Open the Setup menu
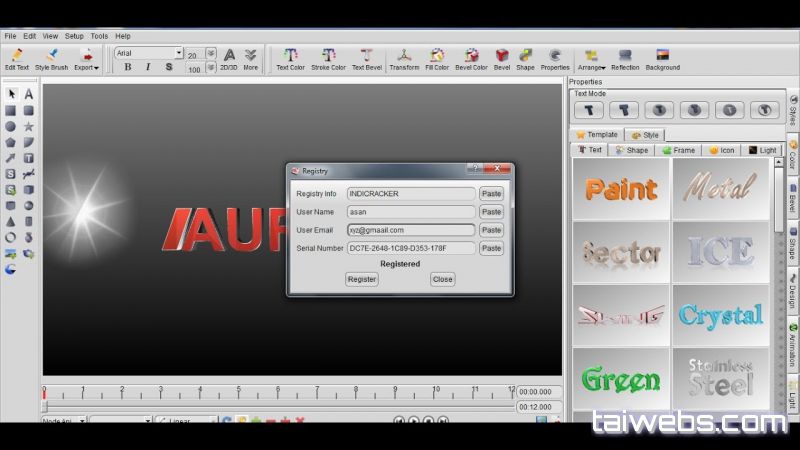 (75, 36)
